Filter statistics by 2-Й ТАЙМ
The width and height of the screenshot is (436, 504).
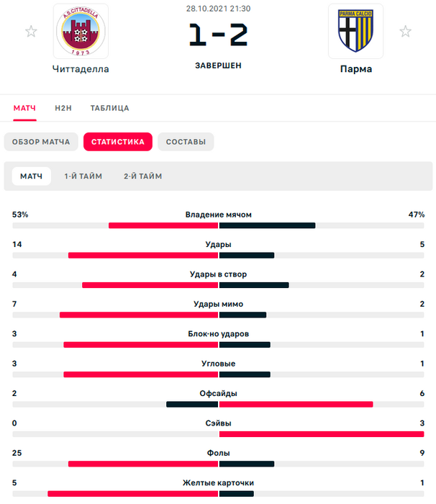pos(142,176)
